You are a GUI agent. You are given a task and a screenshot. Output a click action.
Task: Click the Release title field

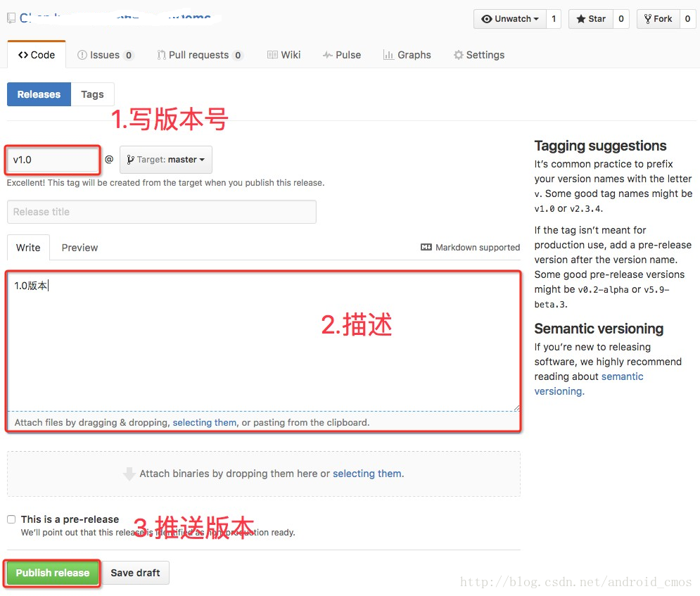162,212
